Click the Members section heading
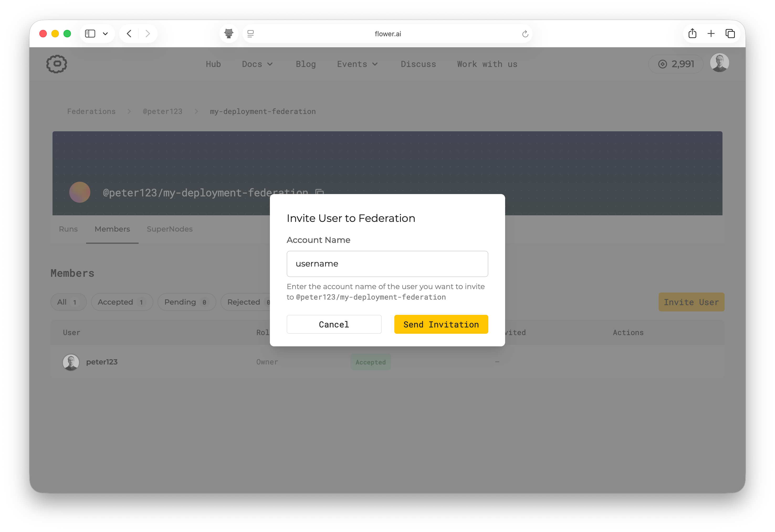This screenshot has width=775, height=532. 72,273
